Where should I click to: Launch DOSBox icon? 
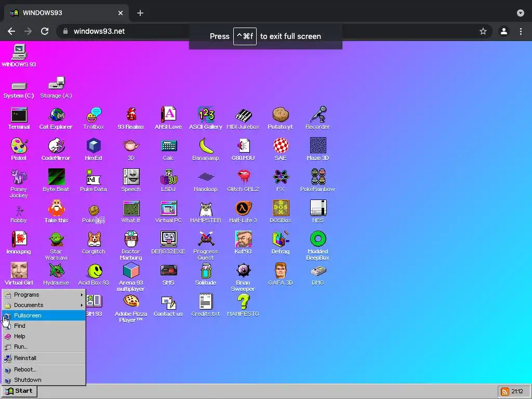[x=280, y=212]
